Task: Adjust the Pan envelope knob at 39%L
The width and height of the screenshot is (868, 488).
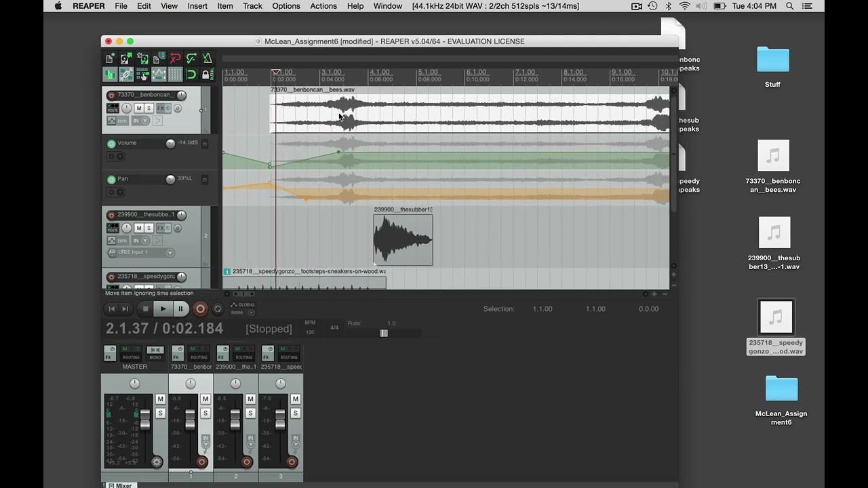Action: pyautogui.click(x=170, y=179)
